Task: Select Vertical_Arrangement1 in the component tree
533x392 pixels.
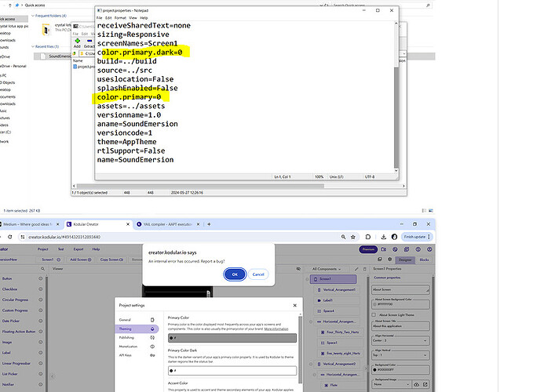Action: coord(337,290)
